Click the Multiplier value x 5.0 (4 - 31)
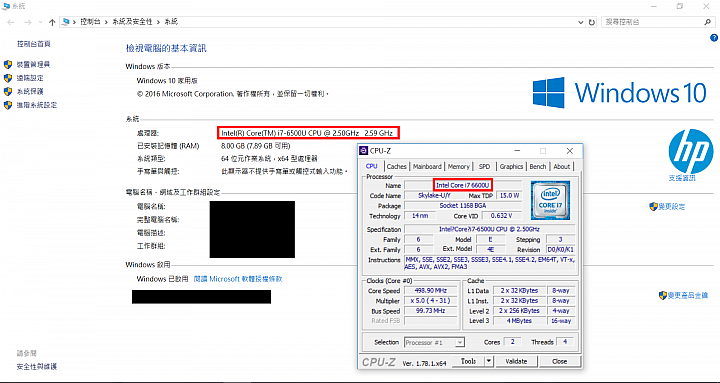Viewport: 720px width, 383px height. (x=430, y=301)
